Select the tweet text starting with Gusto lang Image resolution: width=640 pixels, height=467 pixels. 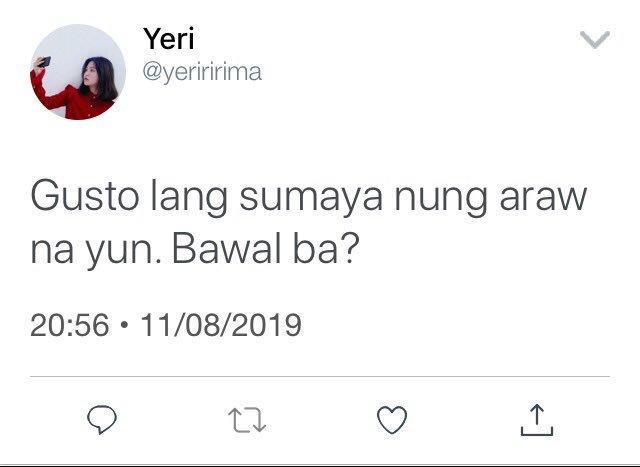(x=309, y=223)
